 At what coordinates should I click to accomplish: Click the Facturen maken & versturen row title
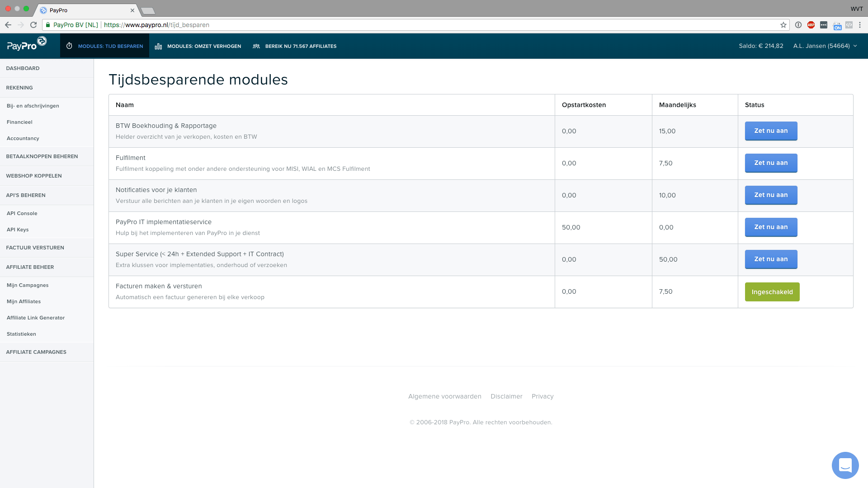(x=159, y=286)
